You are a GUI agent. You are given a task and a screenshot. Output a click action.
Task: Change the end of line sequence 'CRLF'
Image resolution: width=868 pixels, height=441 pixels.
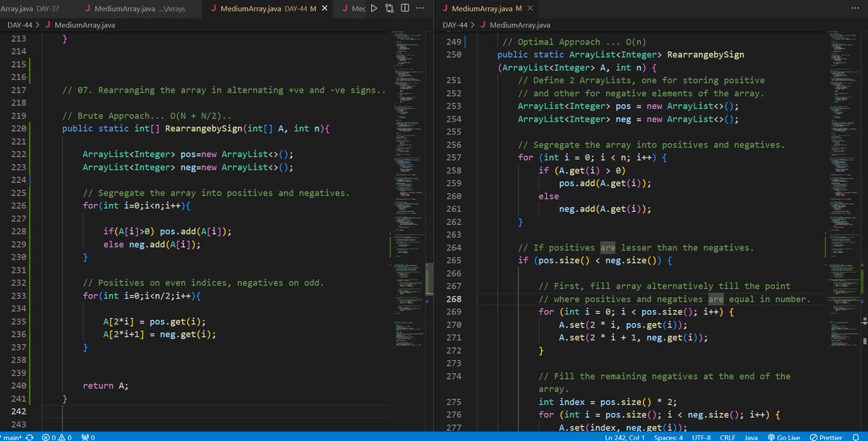(x=728, y=437)
